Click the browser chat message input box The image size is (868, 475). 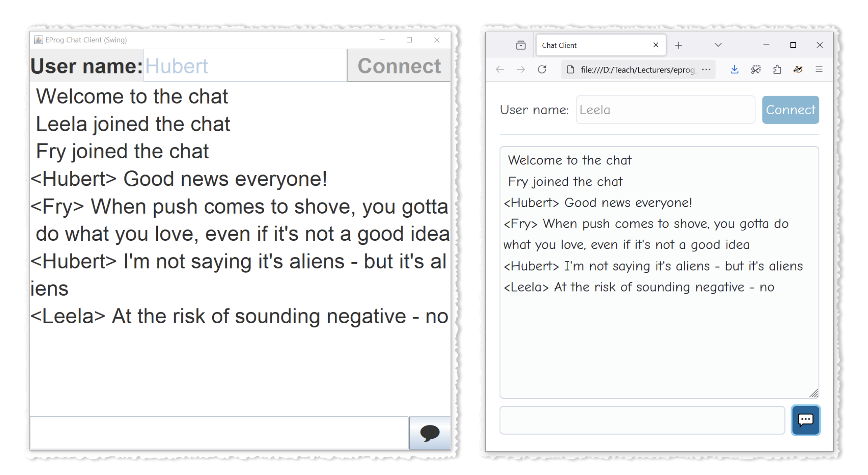tap(642, 420)
